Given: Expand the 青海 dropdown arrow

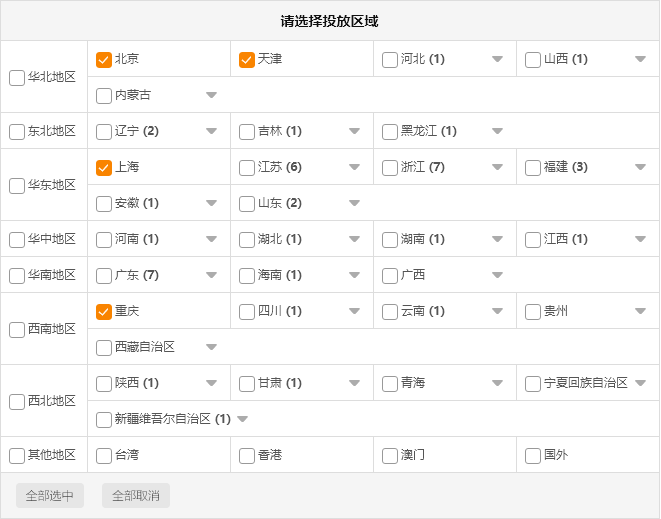Looking at the screenshot, I should pyautogui.click(x=497, y=383).
